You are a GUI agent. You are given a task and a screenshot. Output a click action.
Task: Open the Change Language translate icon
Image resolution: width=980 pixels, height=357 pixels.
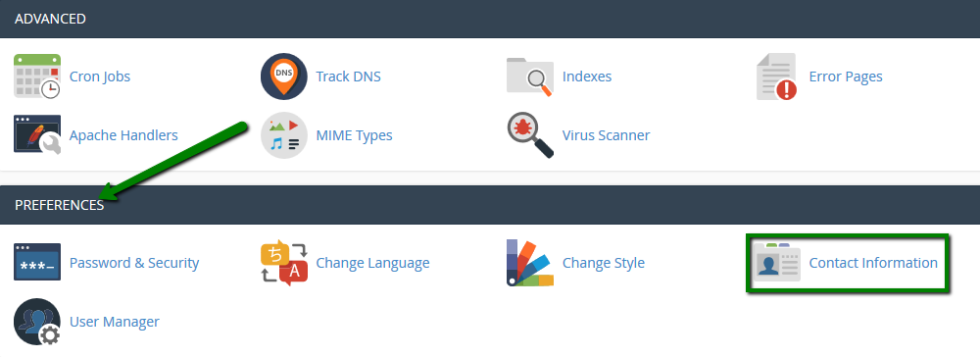tap(284, 263)
